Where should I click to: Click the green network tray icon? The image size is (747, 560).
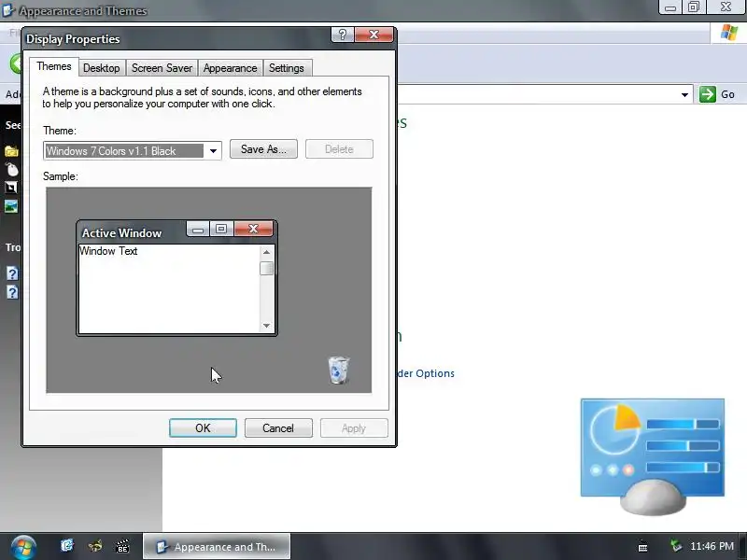tap(675, 545)
